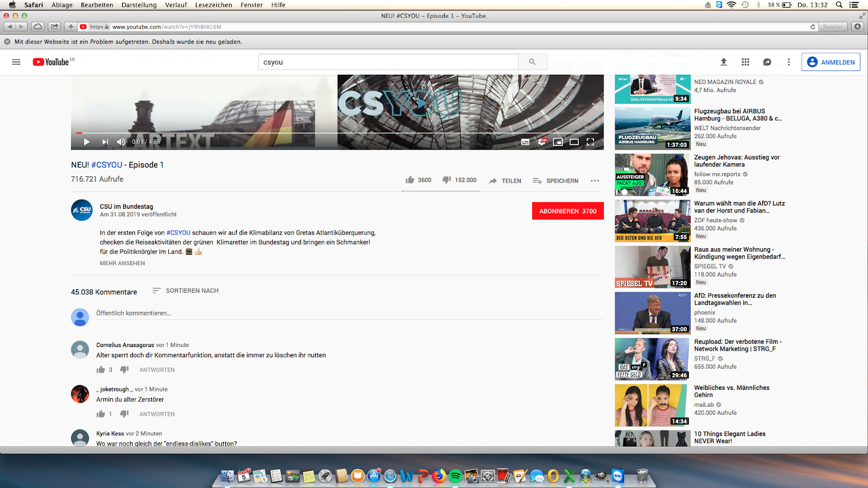The height and width of the screenshot is (488, 868).
Task: Open the more actions ellipsis under video
Action: [x=595, y=181]
